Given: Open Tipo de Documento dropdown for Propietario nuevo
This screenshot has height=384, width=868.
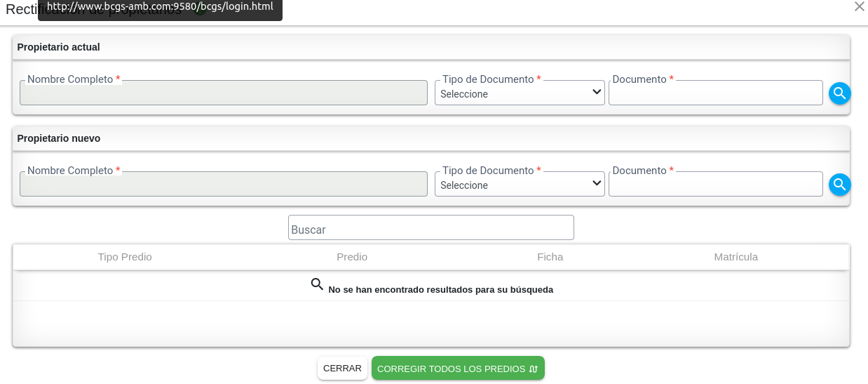Looking at the screenshot, I should coord(520,185).
